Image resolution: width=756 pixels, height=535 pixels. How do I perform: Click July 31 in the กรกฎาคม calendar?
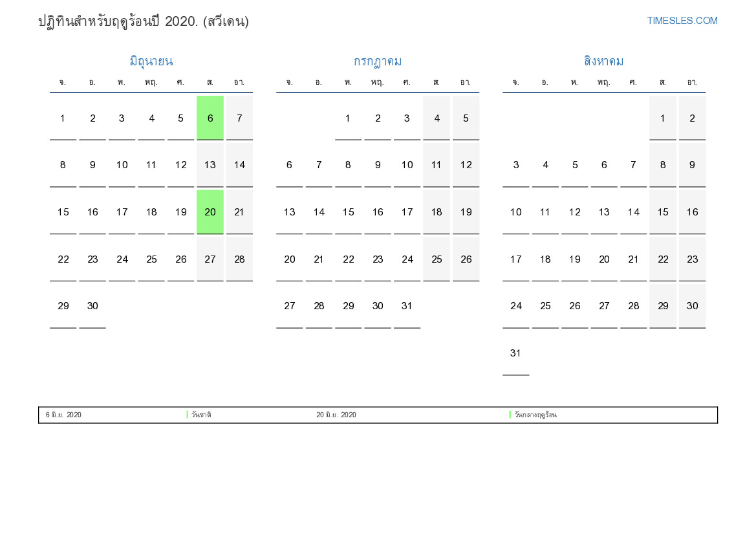coord(407,306)
